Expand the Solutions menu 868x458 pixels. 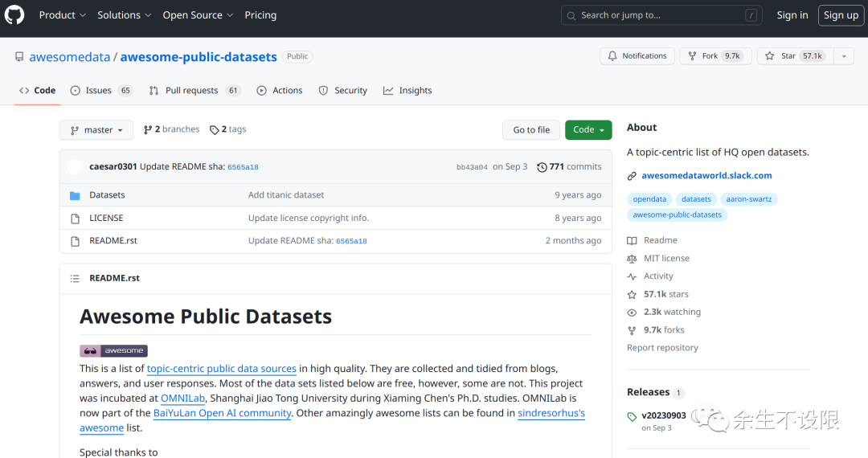click(125, 15)
